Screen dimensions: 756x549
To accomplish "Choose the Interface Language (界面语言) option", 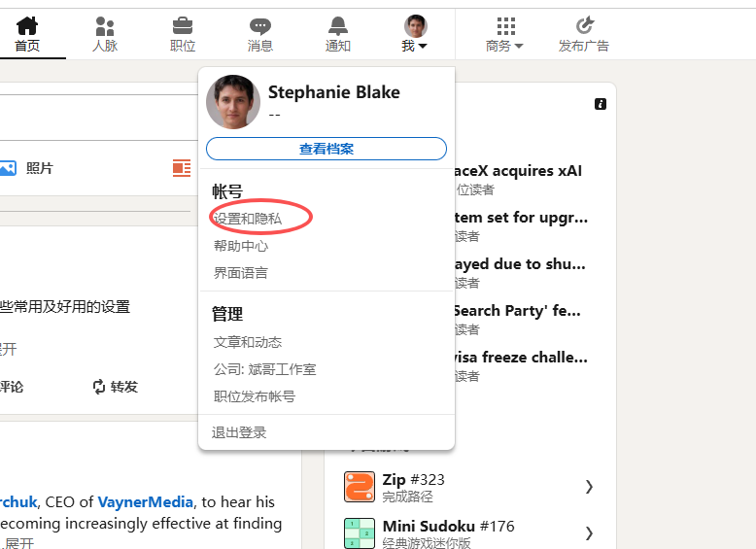I will (241, 273).
